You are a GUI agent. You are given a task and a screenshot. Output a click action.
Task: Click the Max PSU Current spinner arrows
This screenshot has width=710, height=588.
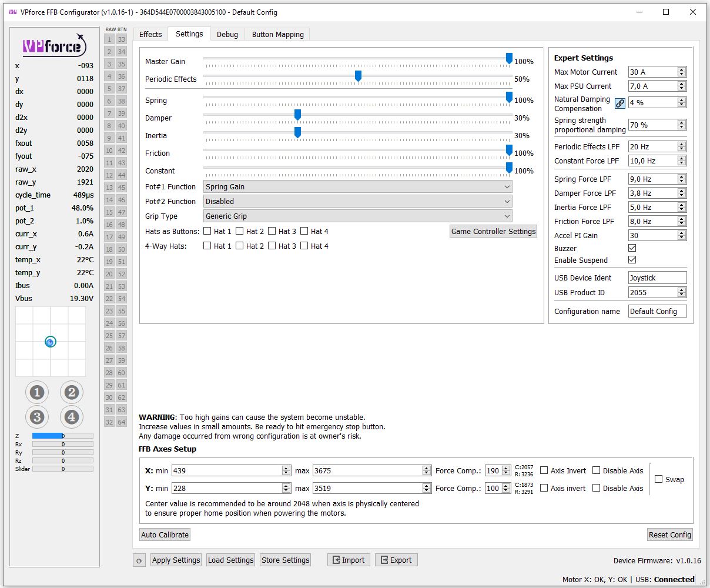pyautogui.click(x=682, y=86)
